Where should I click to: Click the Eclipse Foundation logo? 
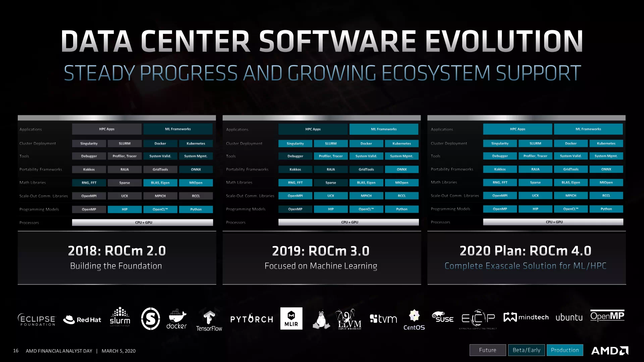coord(36,319)
